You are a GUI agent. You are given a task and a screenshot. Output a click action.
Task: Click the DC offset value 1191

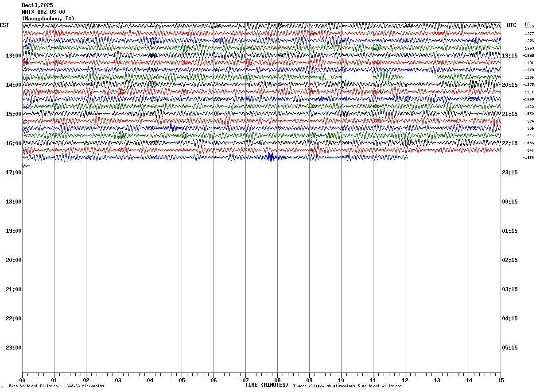529,63
